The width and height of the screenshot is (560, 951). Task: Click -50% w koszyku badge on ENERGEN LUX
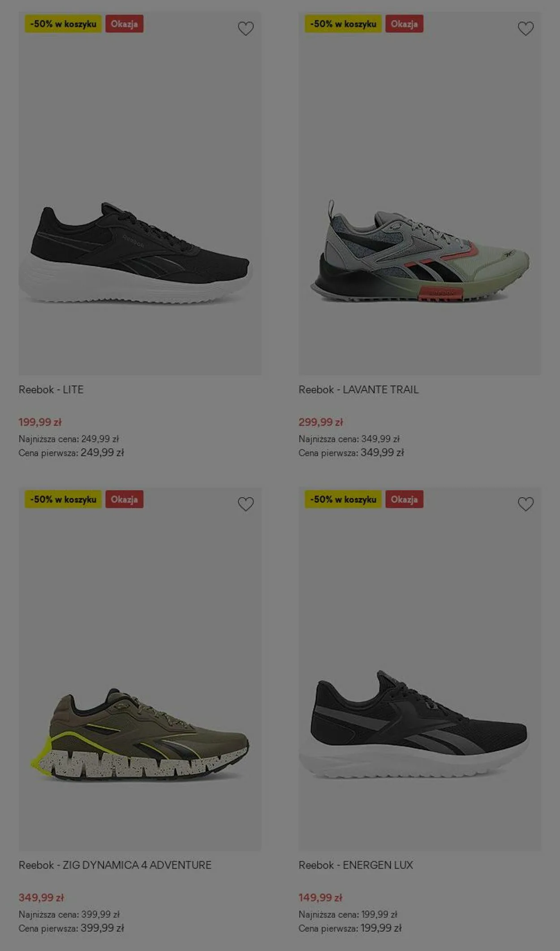click(x=343, y=499)
